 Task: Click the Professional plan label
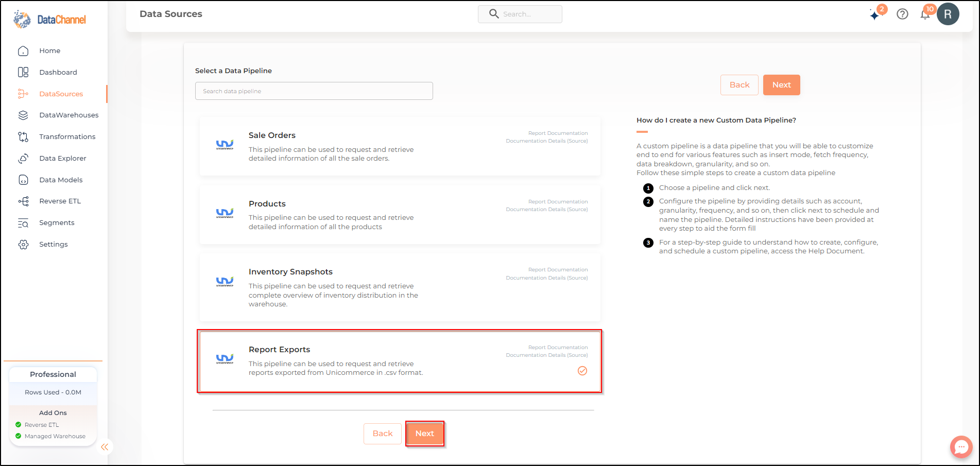[x=53, y=374]
